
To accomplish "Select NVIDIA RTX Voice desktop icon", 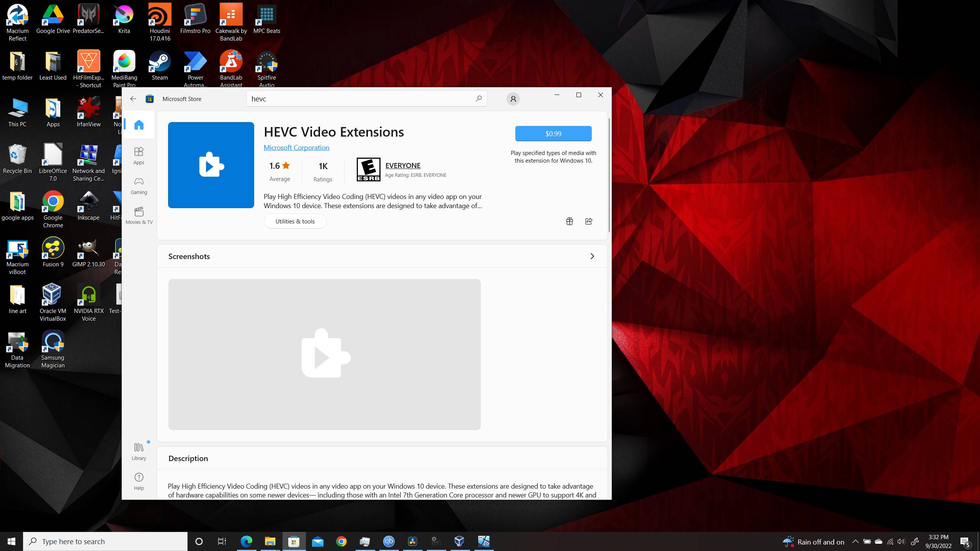I will pos(88,303).
